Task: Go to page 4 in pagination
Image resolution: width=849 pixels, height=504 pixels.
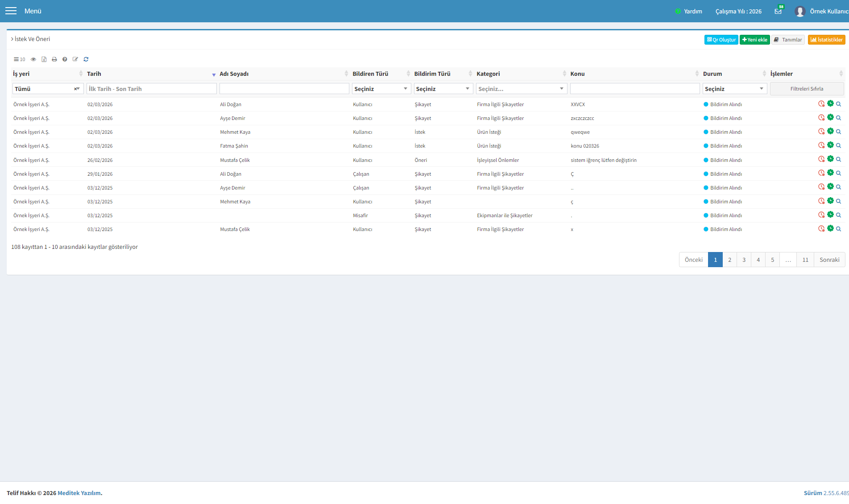Action: point(758,260)
